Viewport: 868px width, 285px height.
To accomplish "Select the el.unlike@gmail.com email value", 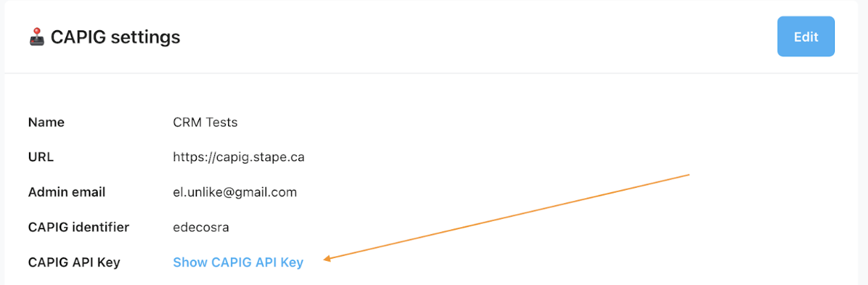I will pyautogui.click(x=235, y=192).
